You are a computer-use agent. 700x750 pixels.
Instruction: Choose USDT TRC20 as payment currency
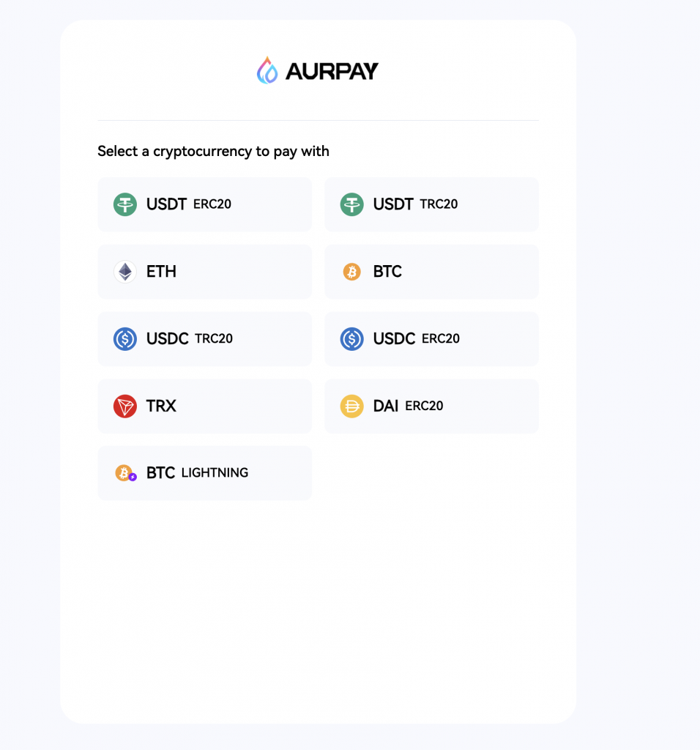click(x=432, y=204)
